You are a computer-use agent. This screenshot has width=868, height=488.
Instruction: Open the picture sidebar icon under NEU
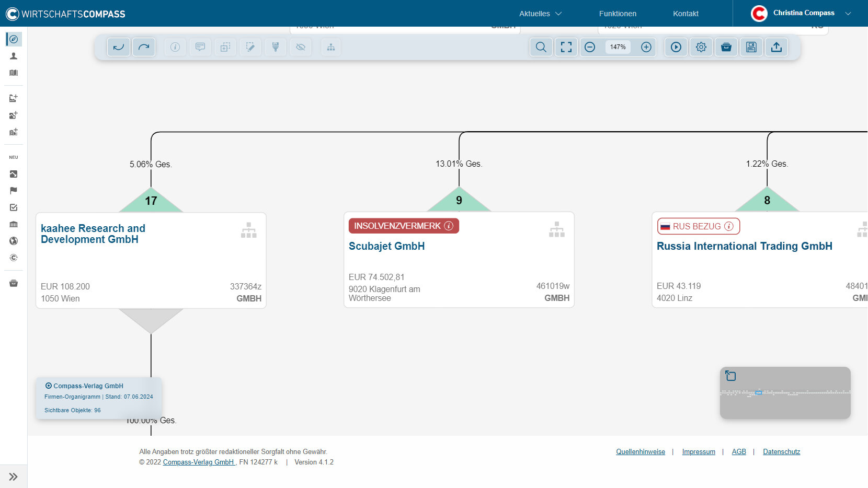14,174
